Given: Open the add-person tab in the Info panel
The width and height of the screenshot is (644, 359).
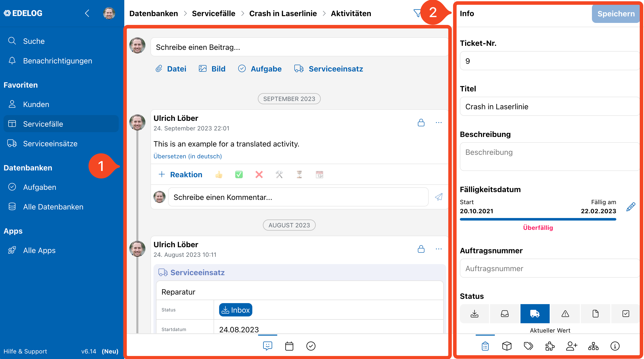Looking at the screenshot, I should pos(572,346).
